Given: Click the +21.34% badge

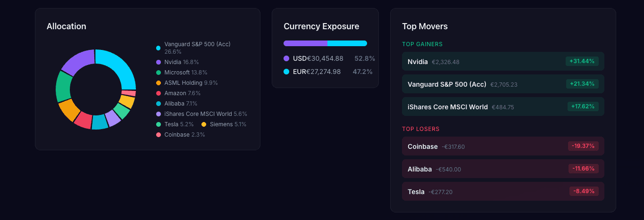Looking at the screenshot, I should [x=582, y=84].
